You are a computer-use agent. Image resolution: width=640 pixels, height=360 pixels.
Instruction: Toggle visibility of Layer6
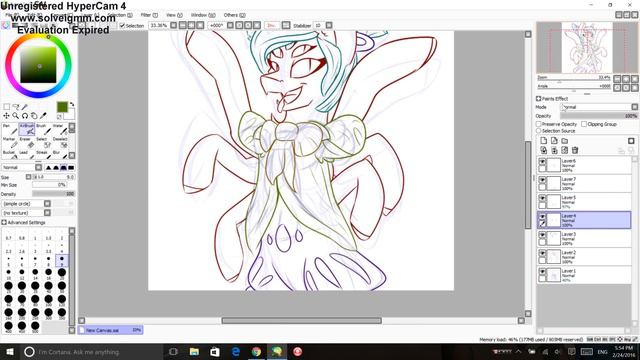[542, 162]
